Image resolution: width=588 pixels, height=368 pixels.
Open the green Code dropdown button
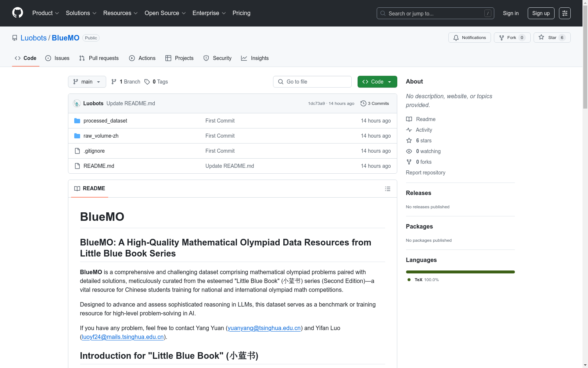(377, 82)
